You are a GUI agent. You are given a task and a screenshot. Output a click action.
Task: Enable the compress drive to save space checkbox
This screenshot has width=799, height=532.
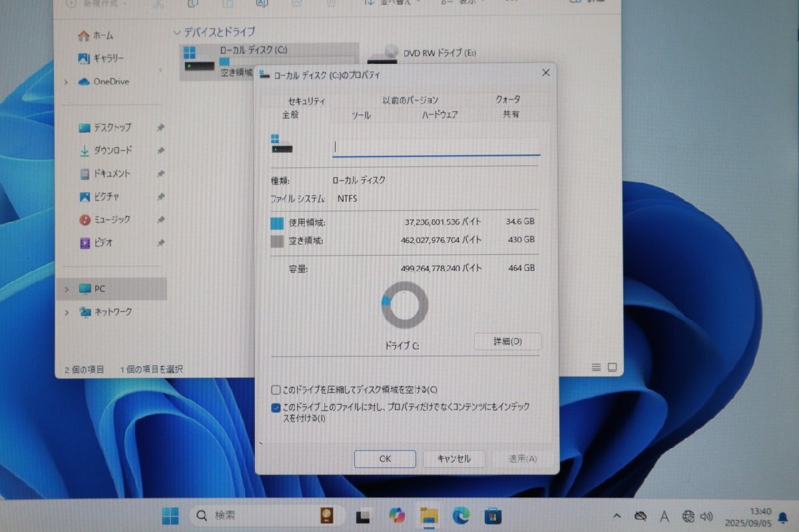click(275, 390)
